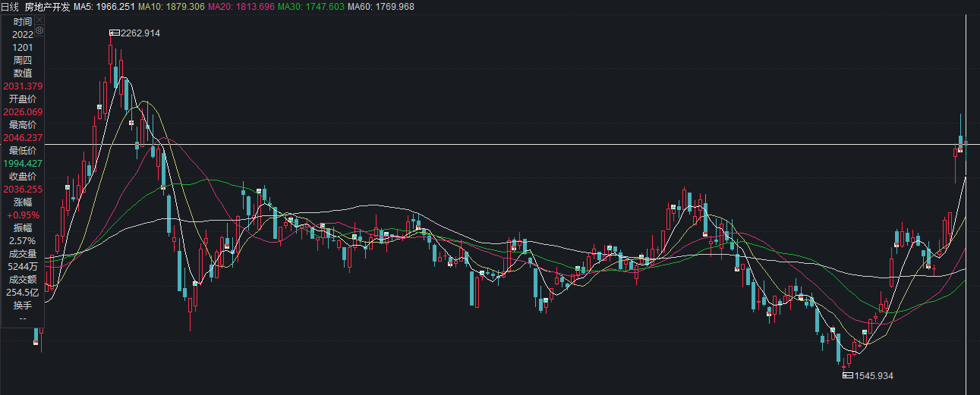980x395 pixels.
Task: Click the 换手 label in info panel
Action: (23, 305)
